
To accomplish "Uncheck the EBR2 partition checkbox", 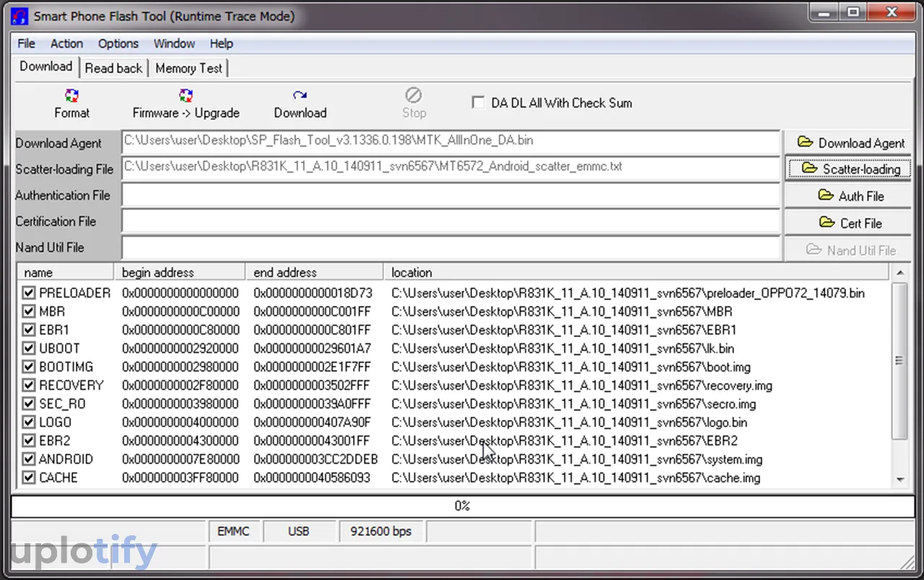I will tap(29, 441).
